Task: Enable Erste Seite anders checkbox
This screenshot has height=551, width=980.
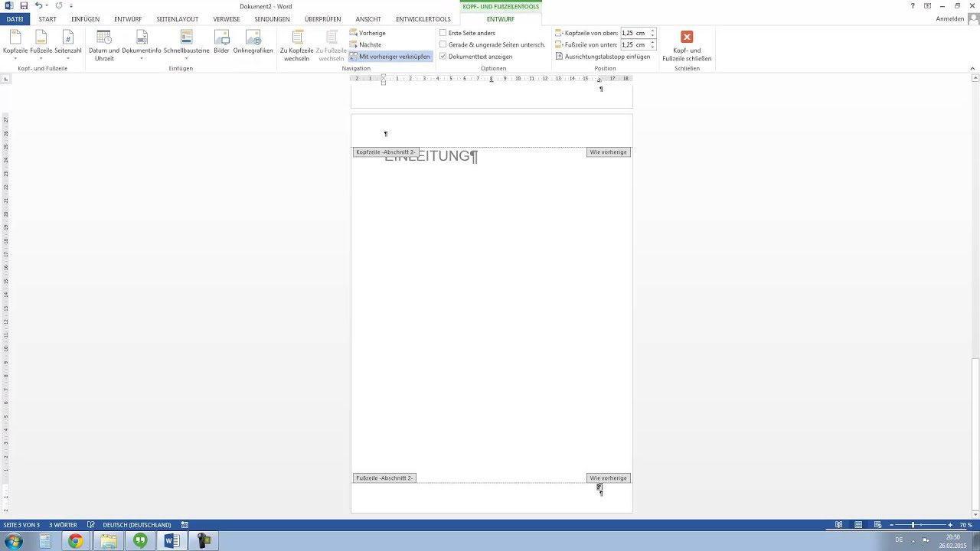Action: pos(443,33)
